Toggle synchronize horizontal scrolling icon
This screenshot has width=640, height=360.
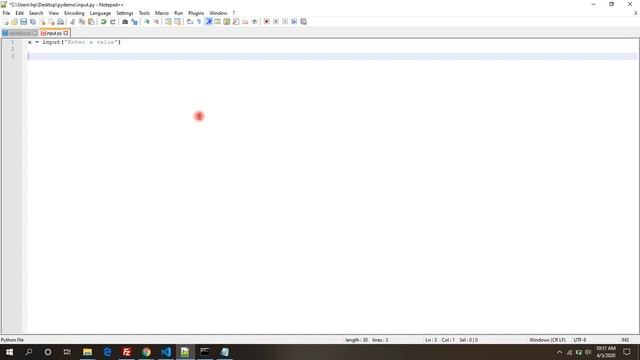pos(178,22)
